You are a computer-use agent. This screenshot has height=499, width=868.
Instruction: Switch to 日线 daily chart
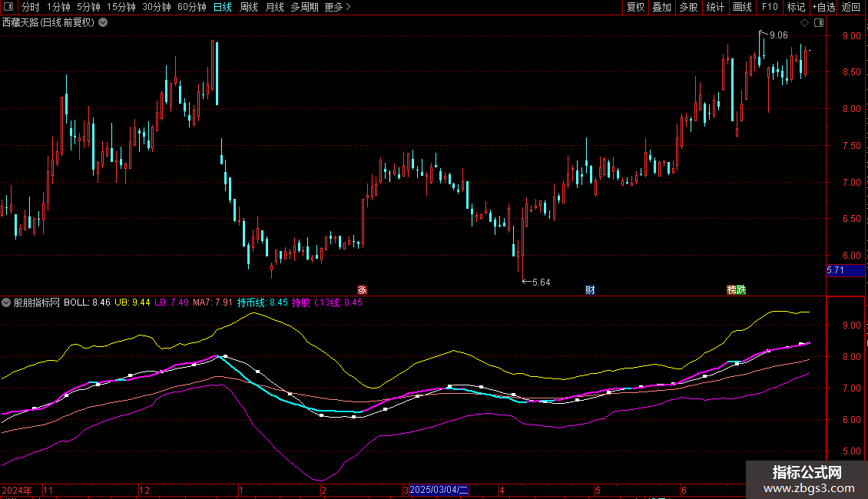click(x=223, y=7)
